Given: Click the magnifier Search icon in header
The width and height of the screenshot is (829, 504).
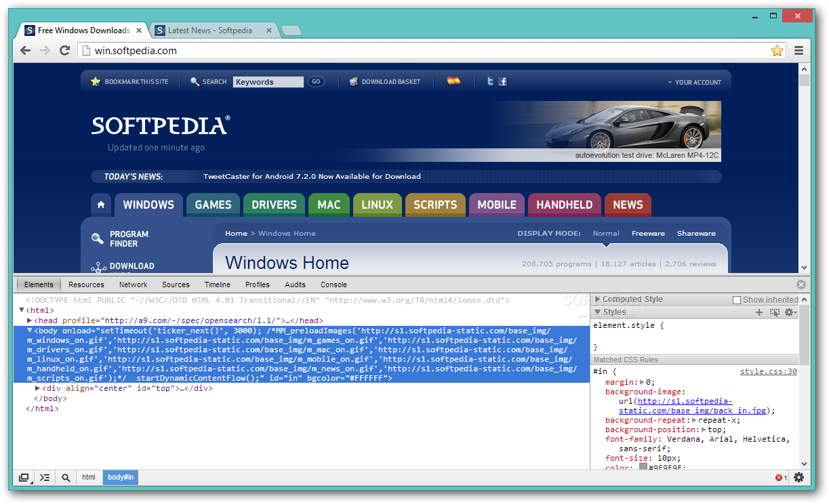Looking at the screenshot, I should point(195,81).
